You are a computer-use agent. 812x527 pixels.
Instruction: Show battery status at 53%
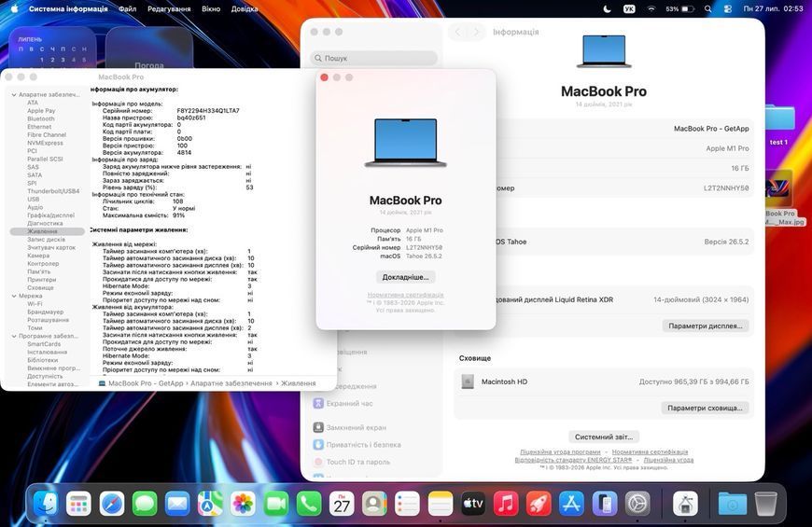click(x=679, y=8)
